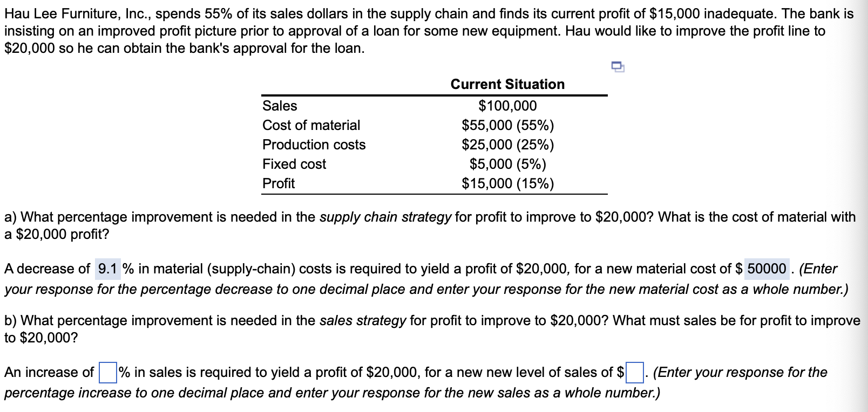Click the Current Situation table header
The image size is (868, 412).
(507, 84)
